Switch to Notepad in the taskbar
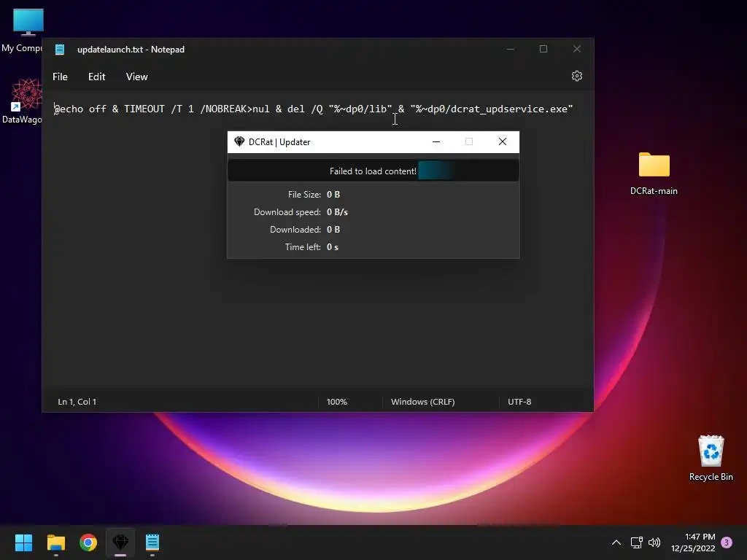Screen dimensions: 747x560 152,542
